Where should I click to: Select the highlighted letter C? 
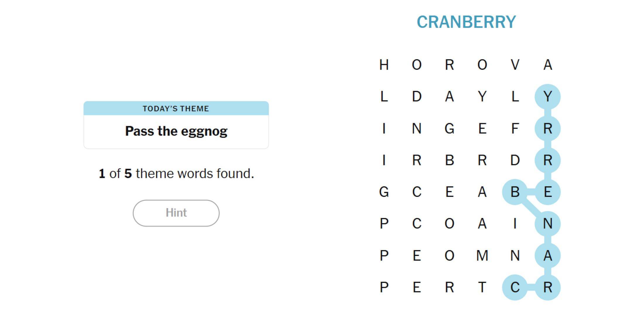(515, 287)
